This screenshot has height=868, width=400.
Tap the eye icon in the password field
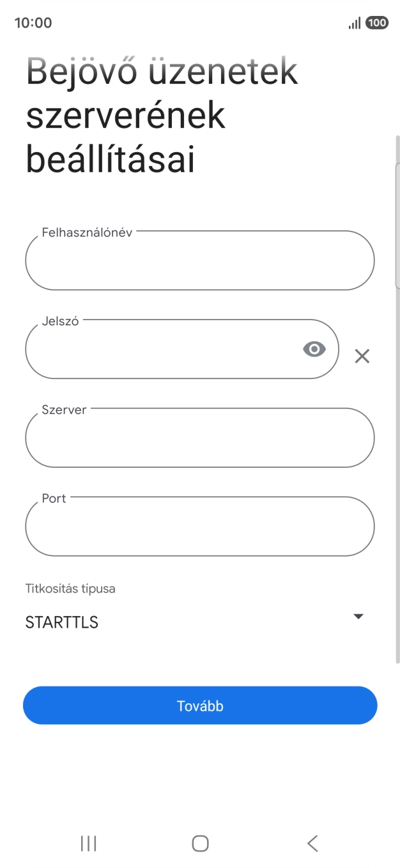pyautogui.click(x=314, y=348)
